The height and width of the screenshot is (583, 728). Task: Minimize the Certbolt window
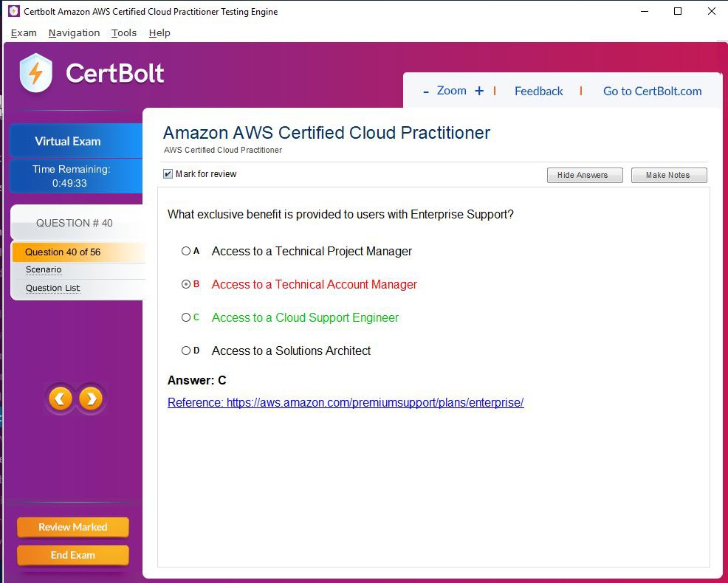[645, 11]
